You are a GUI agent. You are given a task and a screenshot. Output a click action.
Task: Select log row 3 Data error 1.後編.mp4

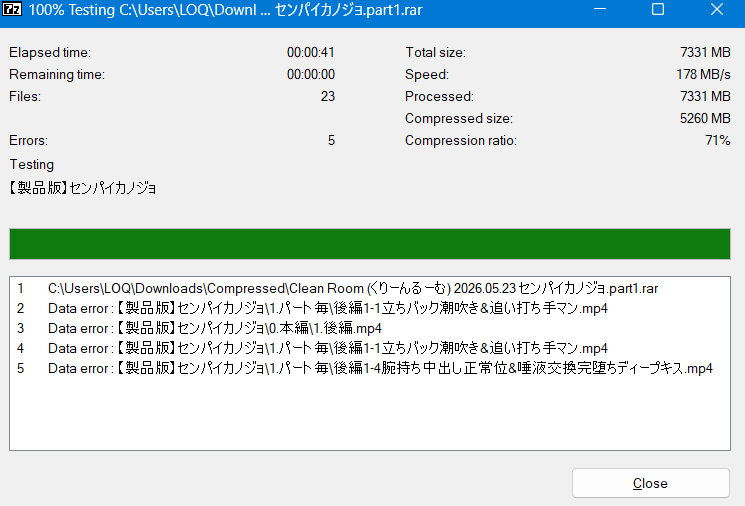click(370, 328)
